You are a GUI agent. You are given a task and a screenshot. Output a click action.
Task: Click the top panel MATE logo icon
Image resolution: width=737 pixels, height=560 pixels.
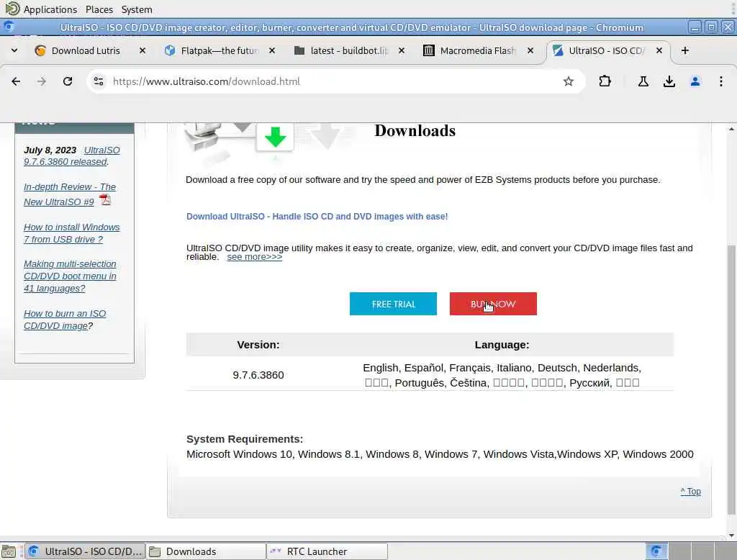pos(12,9)
